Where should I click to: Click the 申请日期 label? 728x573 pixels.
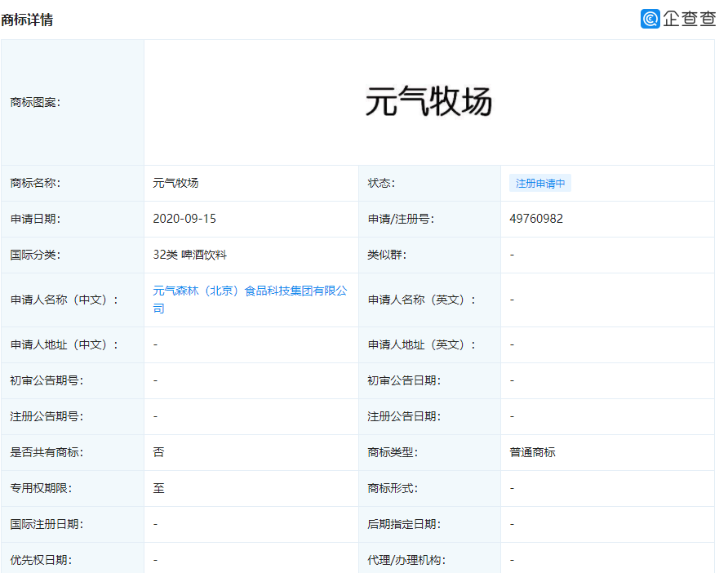pos(35,219)
